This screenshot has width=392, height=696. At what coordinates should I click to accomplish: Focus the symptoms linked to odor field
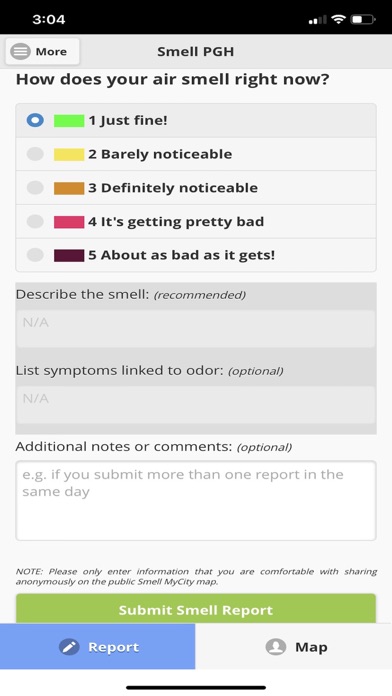pos(196,405)
